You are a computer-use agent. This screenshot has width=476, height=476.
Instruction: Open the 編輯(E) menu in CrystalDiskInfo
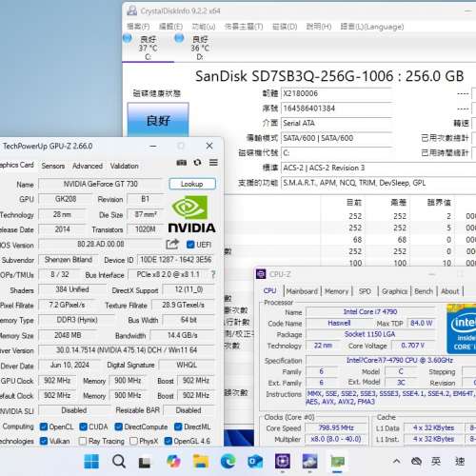170,27
